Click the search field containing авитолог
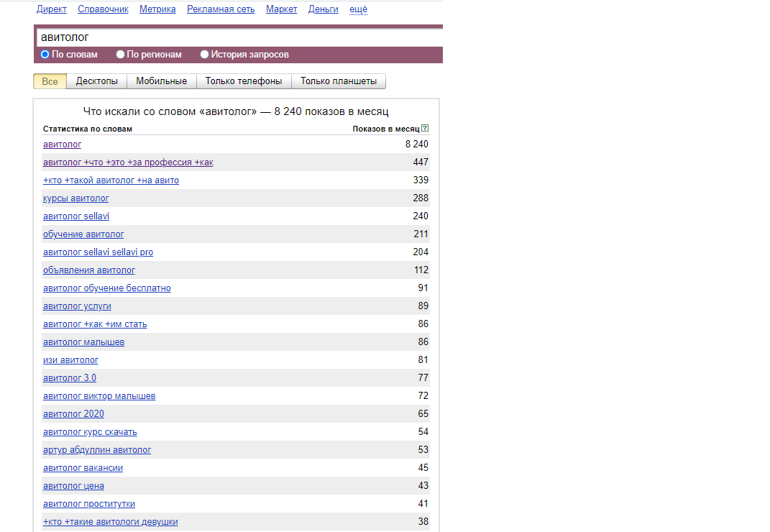Image resolution: width=770 pixels, height=532 pixels. (239, 37)
